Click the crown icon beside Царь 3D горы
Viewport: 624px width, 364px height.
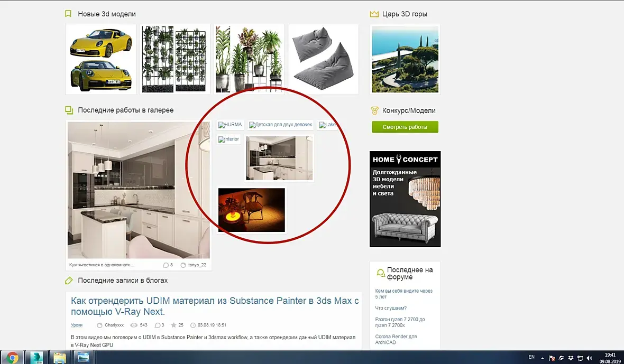click(374, 14)
